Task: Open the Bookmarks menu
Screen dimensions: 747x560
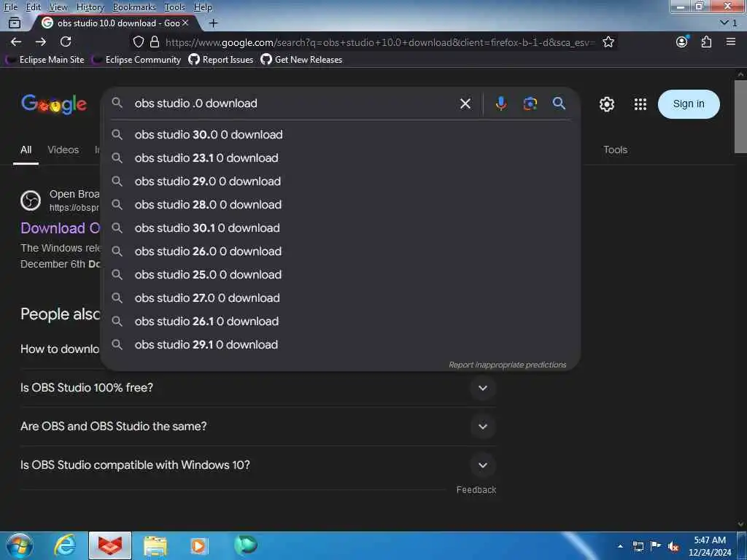Action: pos(134,7)
